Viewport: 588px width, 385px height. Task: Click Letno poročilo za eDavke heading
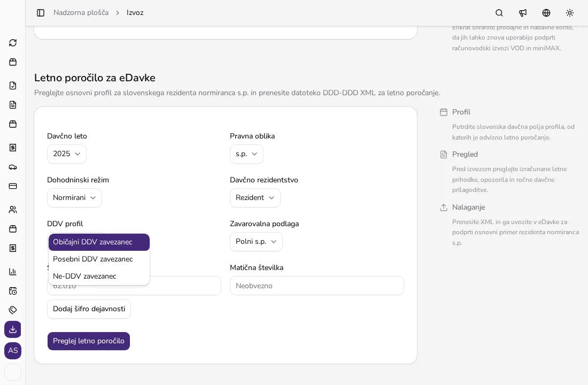95,78
